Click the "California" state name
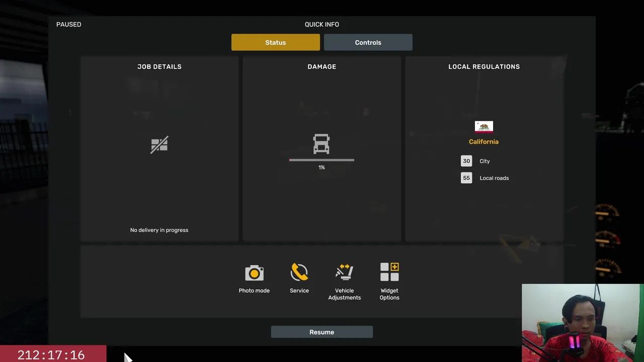Screen dimensions: 644x362 point(484,142)
